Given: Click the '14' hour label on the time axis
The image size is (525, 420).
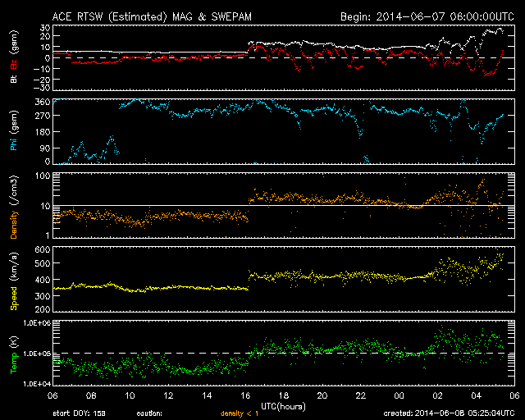Looking at the screenshot, I should 207,396.
